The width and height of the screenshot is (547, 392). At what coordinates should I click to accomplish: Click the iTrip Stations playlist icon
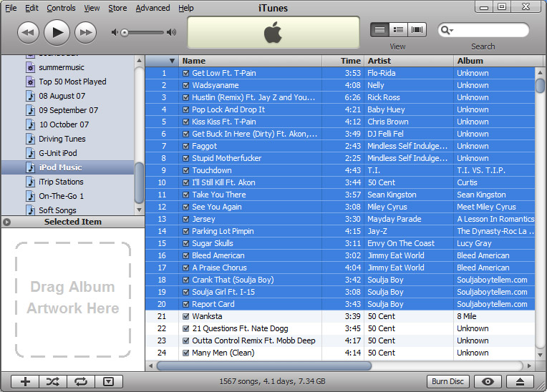point(31,182)
